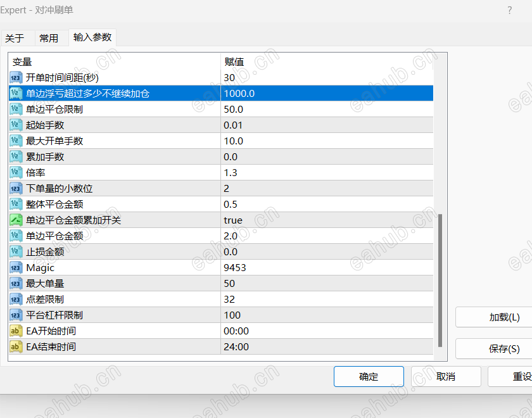This screenshot has height=418, width=532.
Task: Select the 单边浮亏超过多少不继续加仓 row label
Action: coord(87,94)
